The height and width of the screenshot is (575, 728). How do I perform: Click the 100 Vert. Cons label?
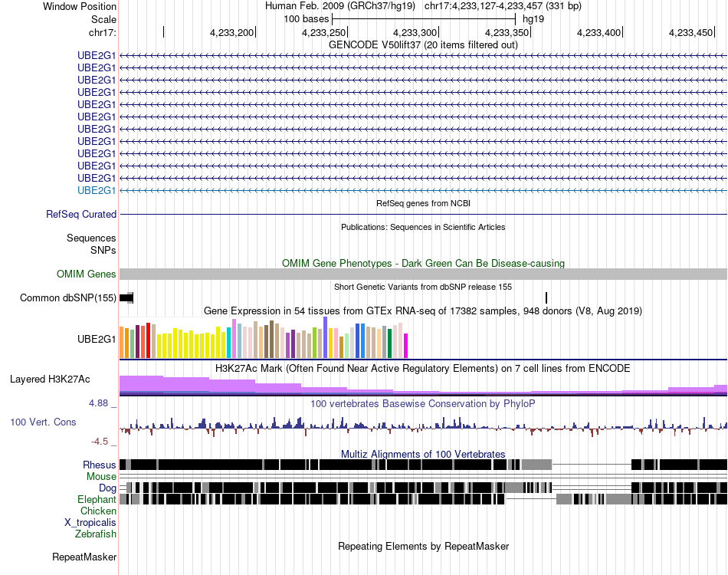pos(43,422)
